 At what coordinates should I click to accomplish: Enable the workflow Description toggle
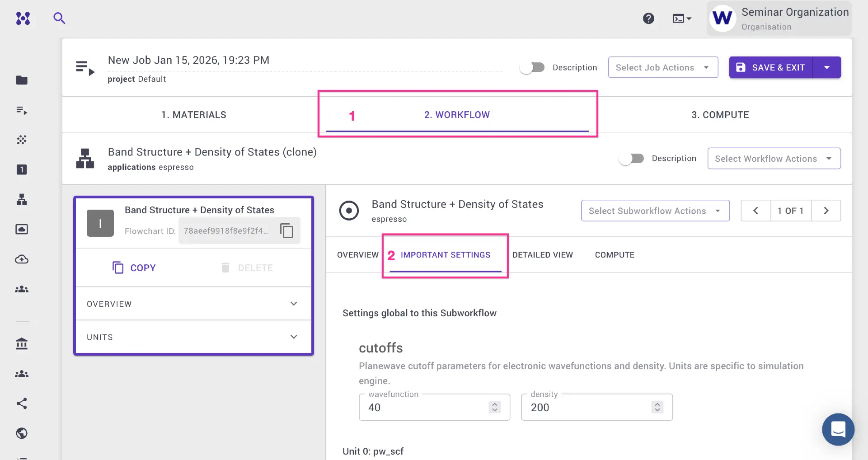click(x=631, y=158)
